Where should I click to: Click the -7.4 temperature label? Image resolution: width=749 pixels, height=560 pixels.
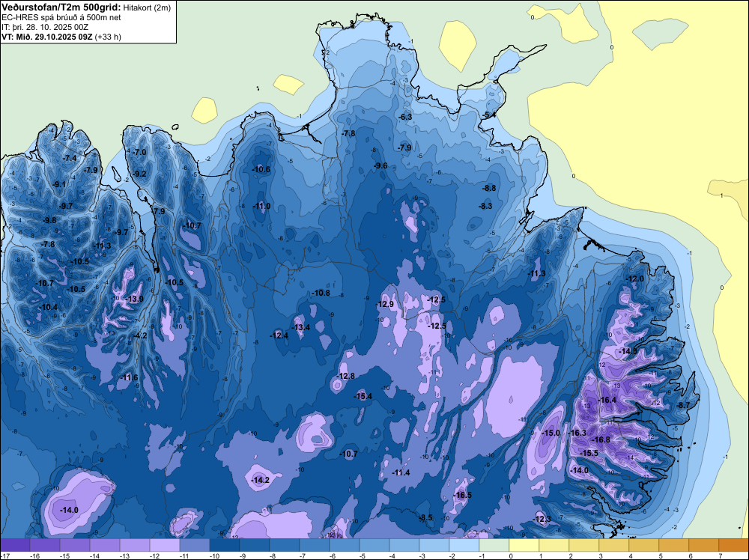click(69, 158)
